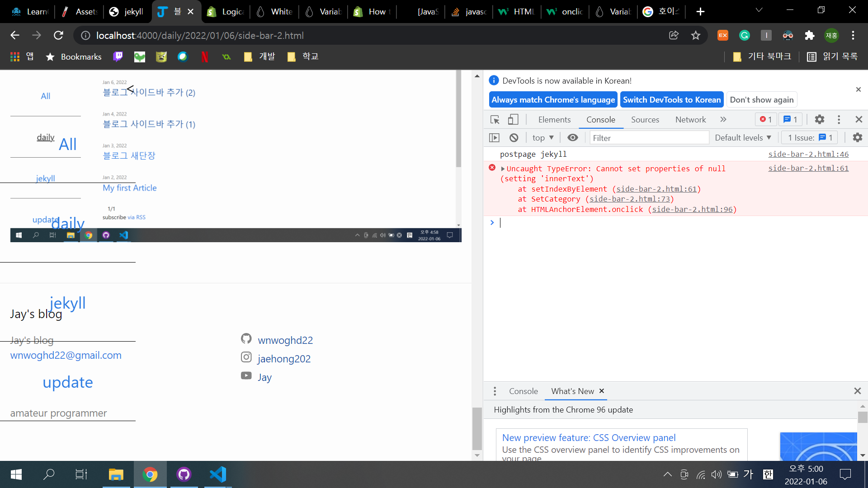Open the 학교 bookmarks folder
The image size is (868, 488).
point(303,56)
